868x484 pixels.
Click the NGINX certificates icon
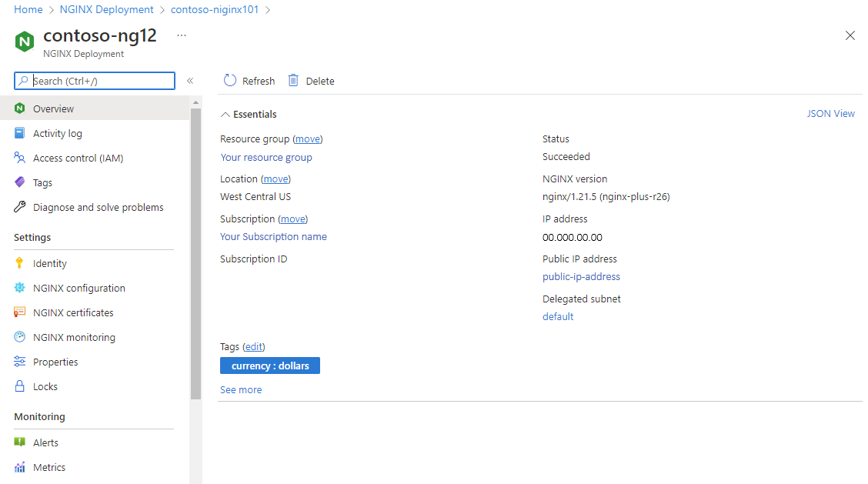(20, 312)
